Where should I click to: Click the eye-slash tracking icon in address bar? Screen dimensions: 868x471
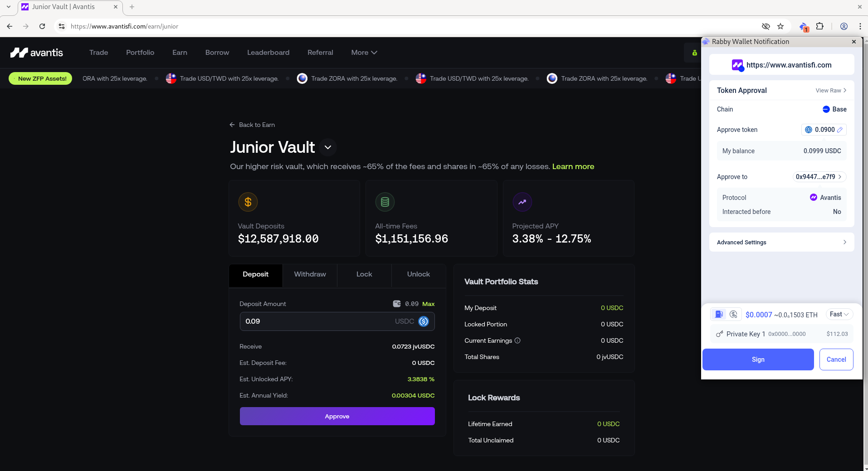pos(766,26)
